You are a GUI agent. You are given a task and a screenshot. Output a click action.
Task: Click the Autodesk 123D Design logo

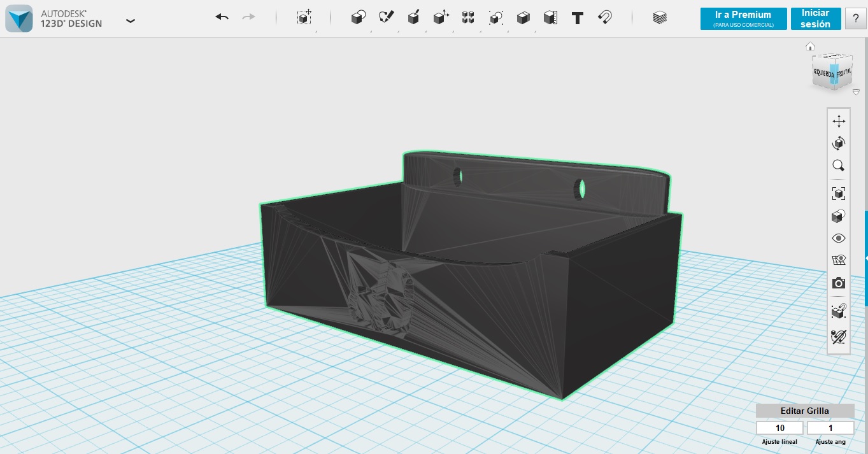pyautogui.click(x=18, y=18)
